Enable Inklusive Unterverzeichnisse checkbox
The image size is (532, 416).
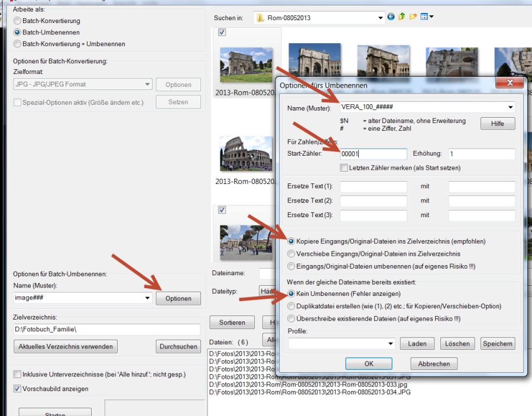[17, 375]
